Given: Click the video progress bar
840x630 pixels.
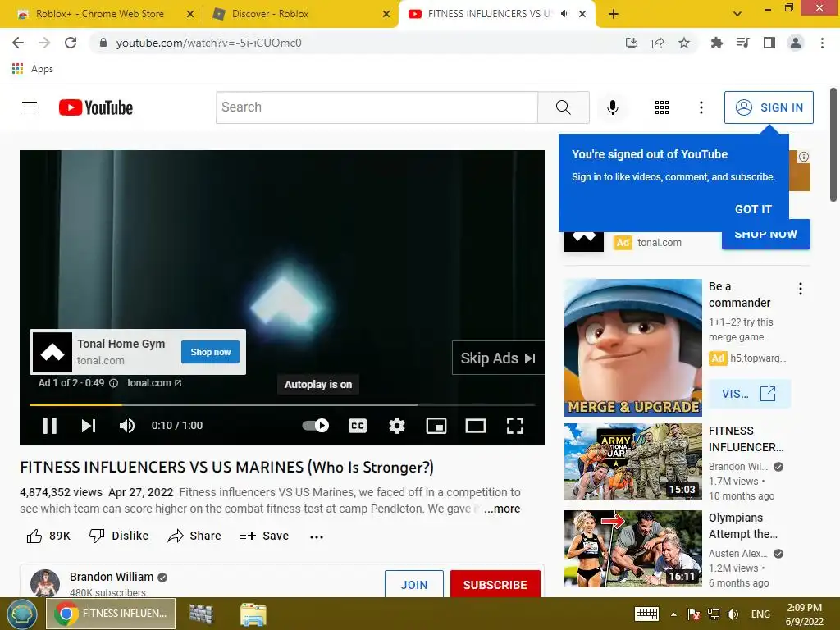Looking at the screenshot, I should click(282, 404).
